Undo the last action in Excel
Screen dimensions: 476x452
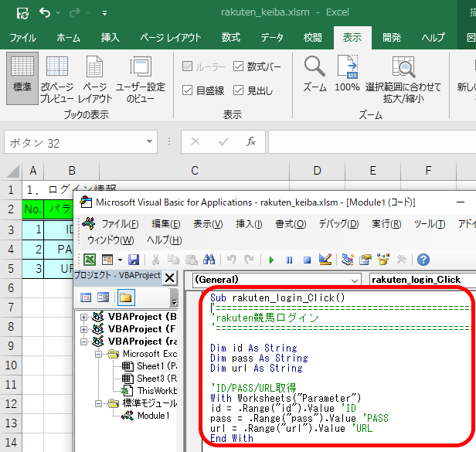45,13
